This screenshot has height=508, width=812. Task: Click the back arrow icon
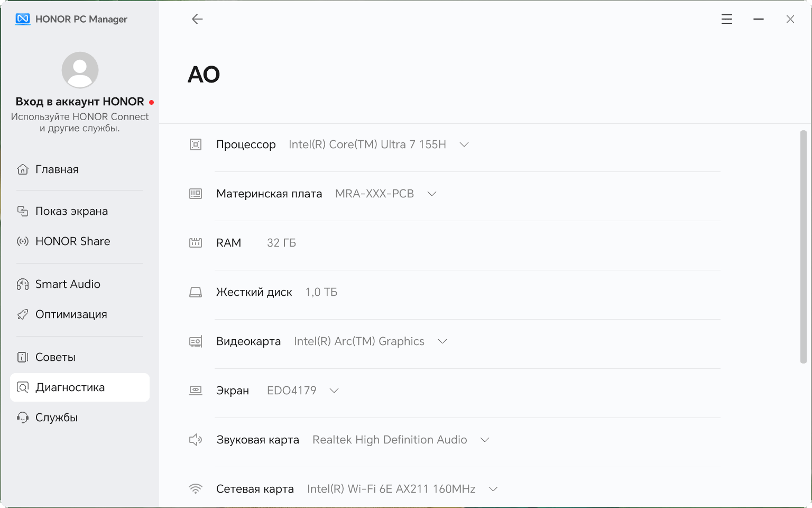pos(197,19)
